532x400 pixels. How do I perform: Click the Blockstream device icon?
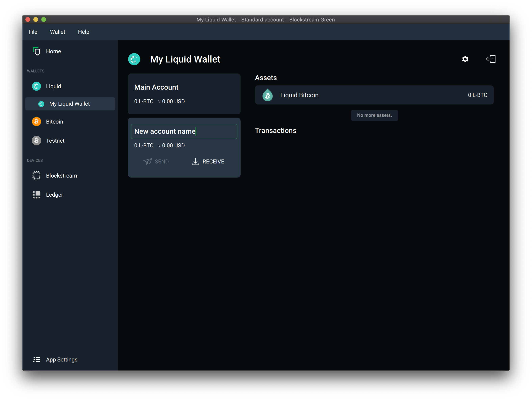tap(37, 176)
